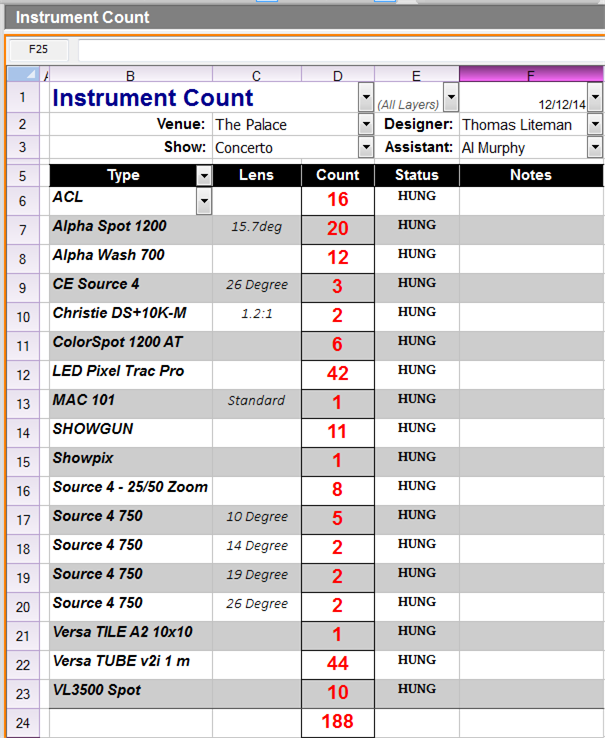This screenshot has height=738, width=605.
Task: Click the Name Box showing F25
Action: pyautogui.click(x=39, y=49)
